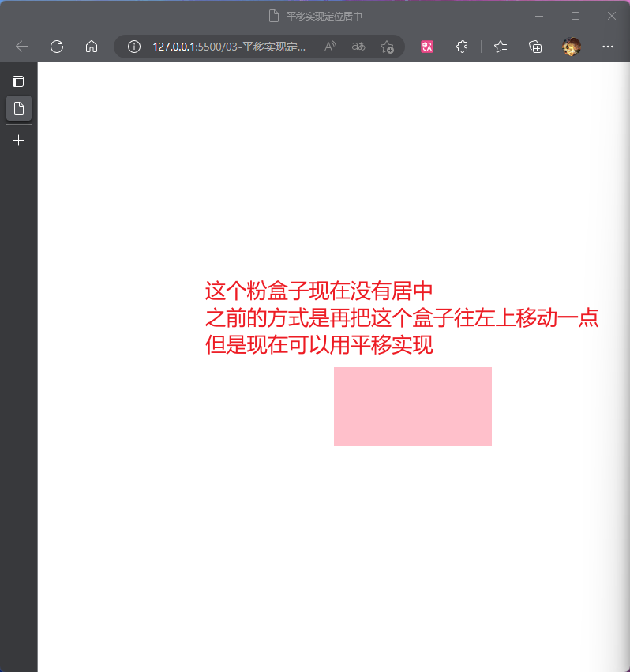Toggle the vertical tab actions menu

(x=18, y=81)
